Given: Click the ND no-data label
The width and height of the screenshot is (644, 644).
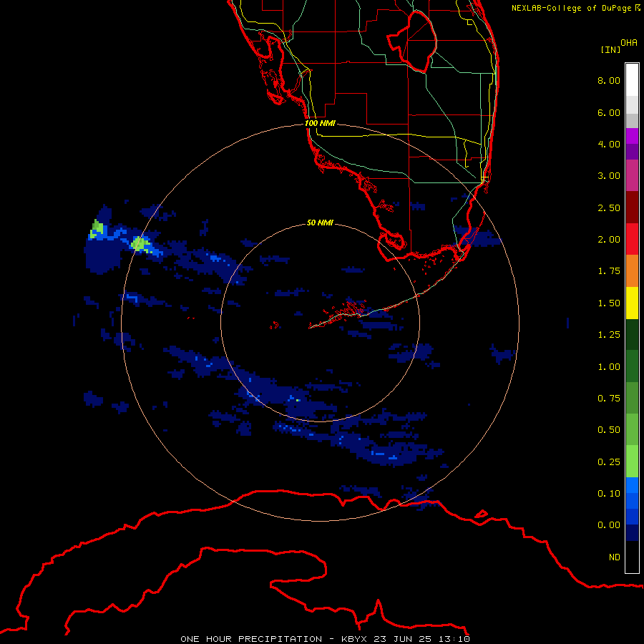Looking at the screenshot, I should (615, 557).
